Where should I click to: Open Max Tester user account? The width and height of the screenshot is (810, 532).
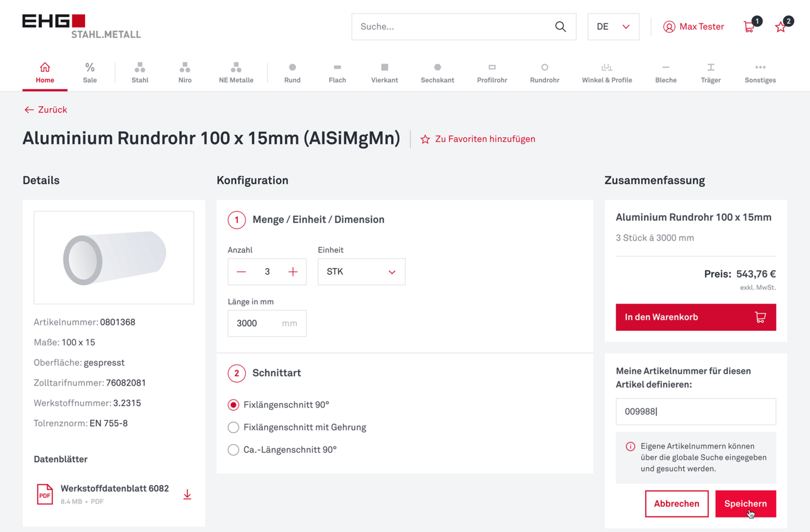pyautogui.click(x=693, y=27)
